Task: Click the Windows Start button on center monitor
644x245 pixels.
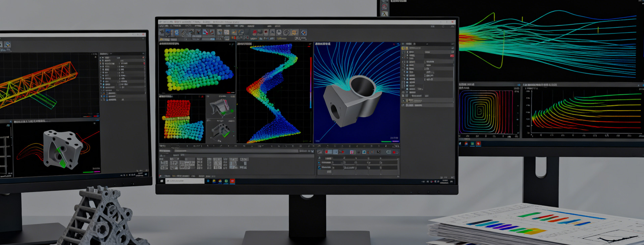Action: pyautogui.click(x=162, y=181)
